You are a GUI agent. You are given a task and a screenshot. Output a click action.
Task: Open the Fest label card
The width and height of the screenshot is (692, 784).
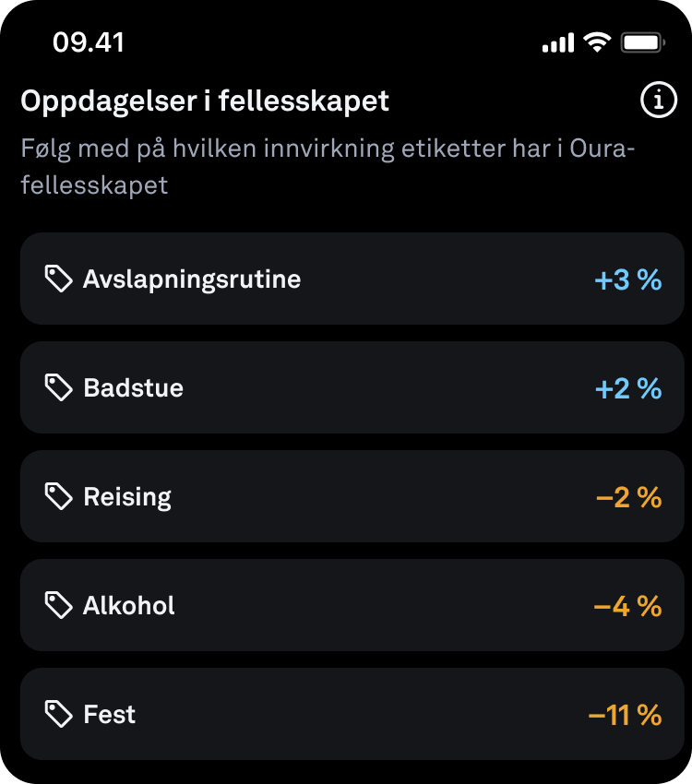pyautogui.click(x=352, y=714)
